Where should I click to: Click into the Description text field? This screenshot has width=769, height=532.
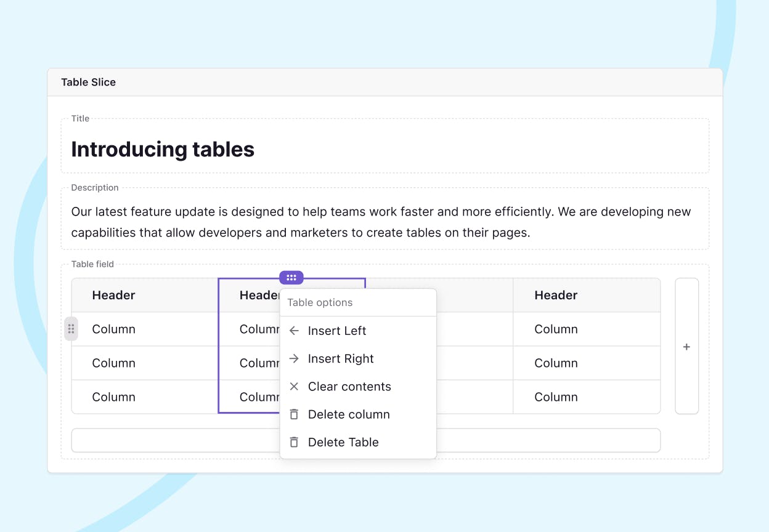click(x=381, y=222)
